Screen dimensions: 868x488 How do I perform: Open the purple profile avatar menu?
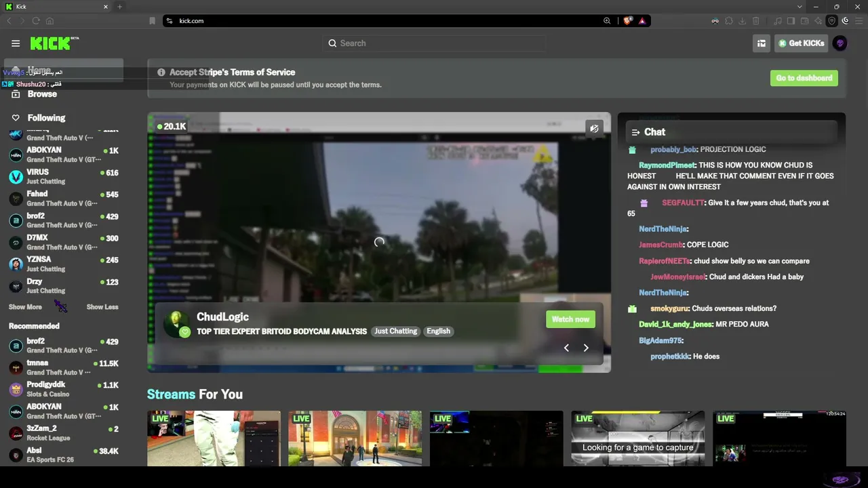point(840,43)
